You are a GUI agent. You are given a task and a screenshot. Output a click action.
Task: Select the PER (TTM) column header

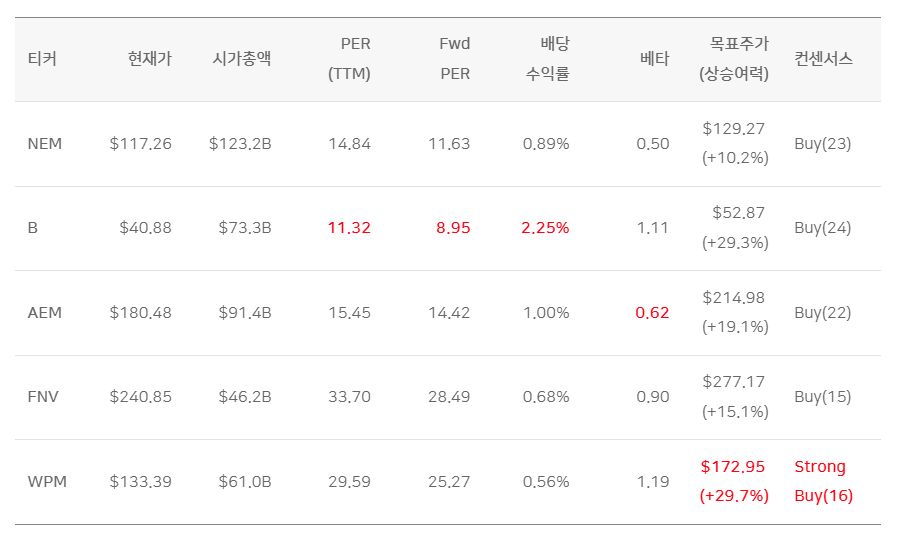tap(349, 59)
